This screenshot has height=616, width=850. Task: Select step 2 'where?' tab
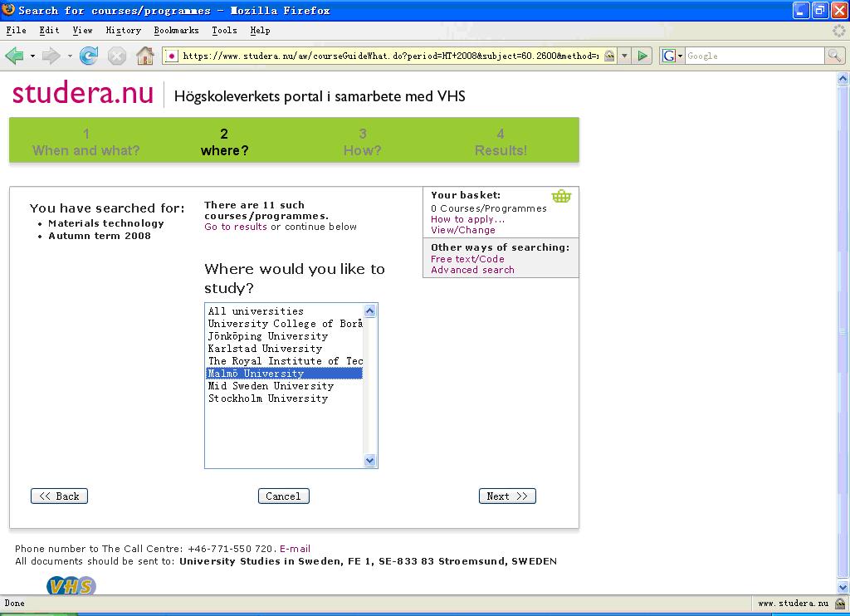(224, 142)
